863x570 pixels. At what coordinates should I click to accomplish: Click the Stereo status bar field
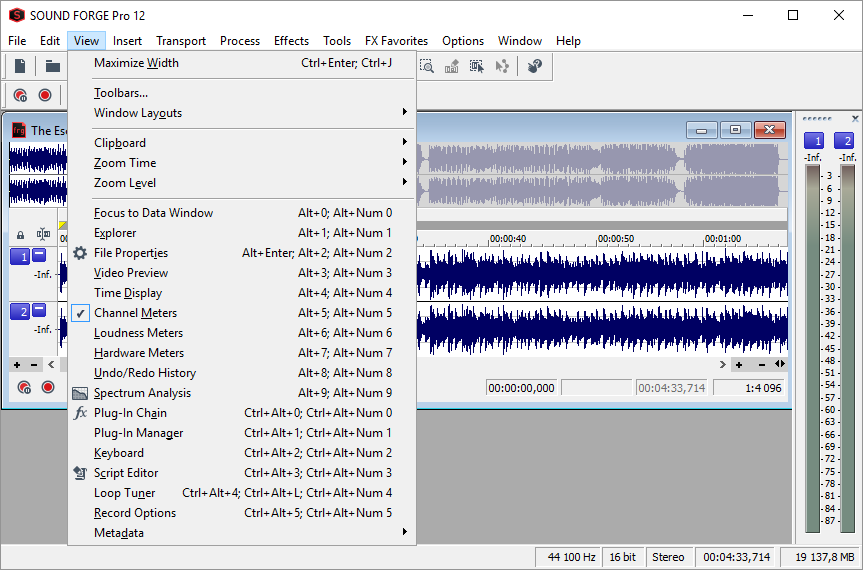pyautogui.click(x=668, y=557)
